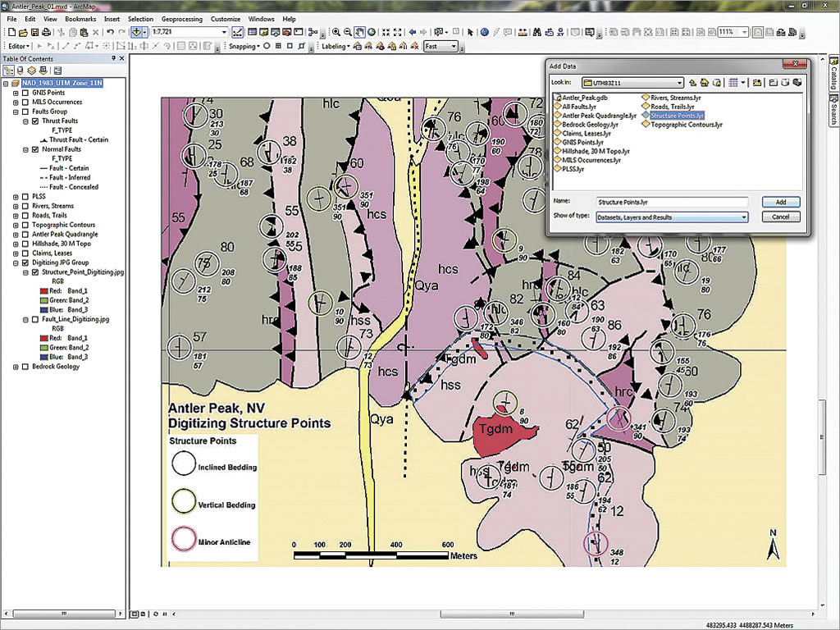Check the GNIS Points layer checkbox
The width and height of the screenshot is (840, 630).
tap(25, 93)
